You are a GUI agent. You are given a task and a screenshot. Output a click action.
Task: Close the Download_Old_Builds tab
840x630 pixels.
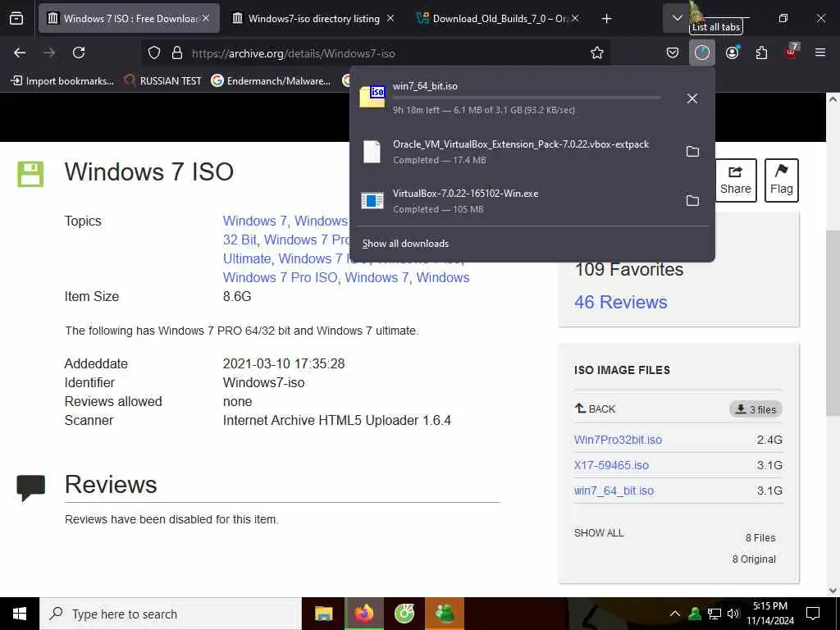575,19
